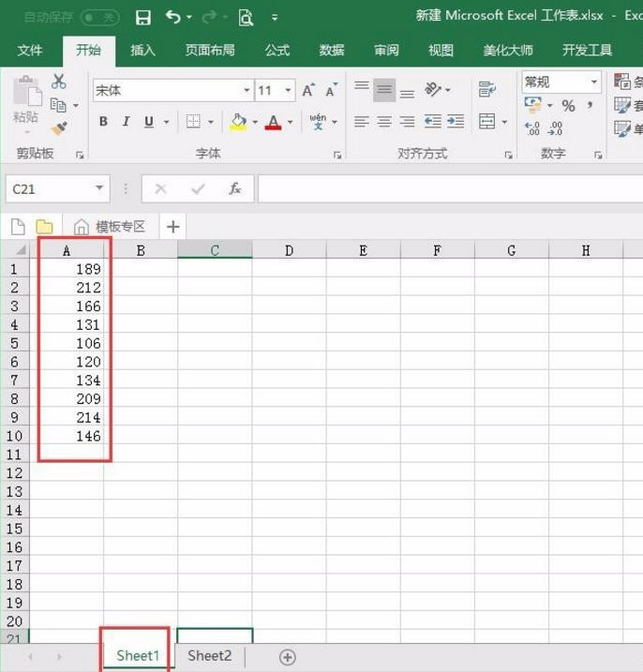Toggle middle align button
This screenshot has height=672, width=643.
click(384, 90)
